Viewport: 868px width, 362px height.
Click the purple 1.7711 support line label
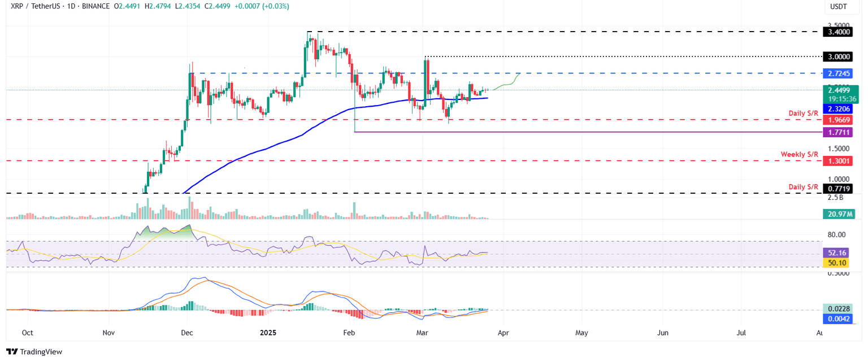click(x=839, y=132)
